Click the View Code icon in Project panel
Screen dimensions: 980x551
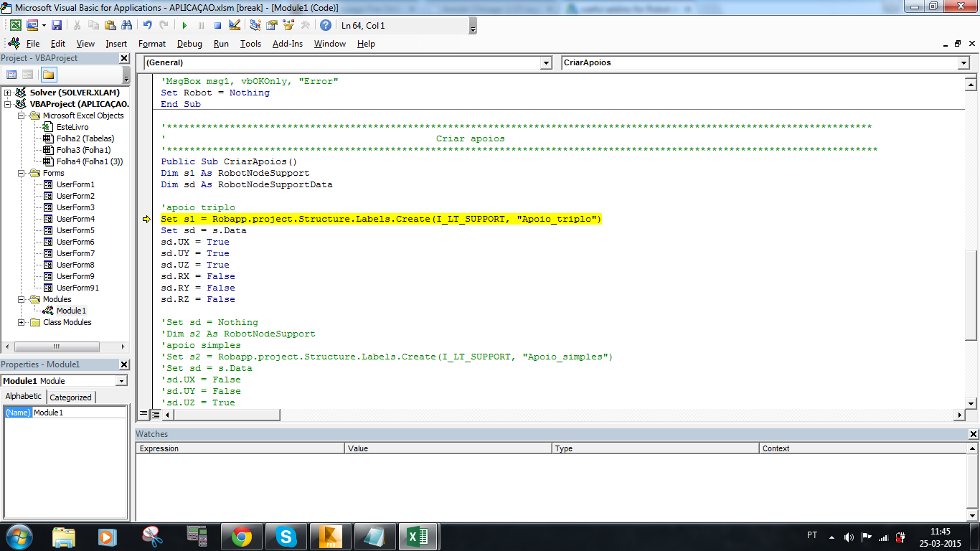click(11, 75)
